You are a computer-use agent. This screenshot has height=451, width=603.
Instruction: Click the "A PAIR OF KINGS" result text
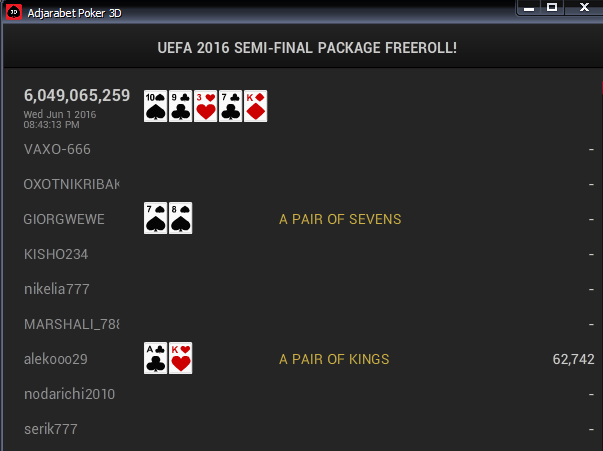tap(334, 359)
